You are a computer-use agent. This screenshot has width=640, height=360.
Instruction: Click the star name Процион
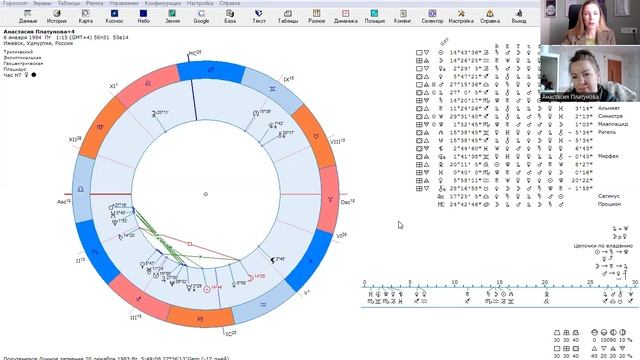click(x=609, y=204)
